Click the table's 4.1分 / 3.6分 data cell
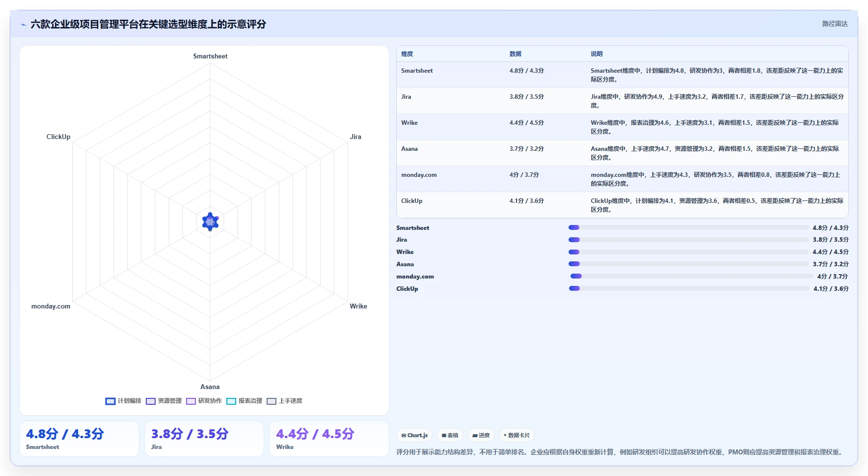 pos(526,201)
